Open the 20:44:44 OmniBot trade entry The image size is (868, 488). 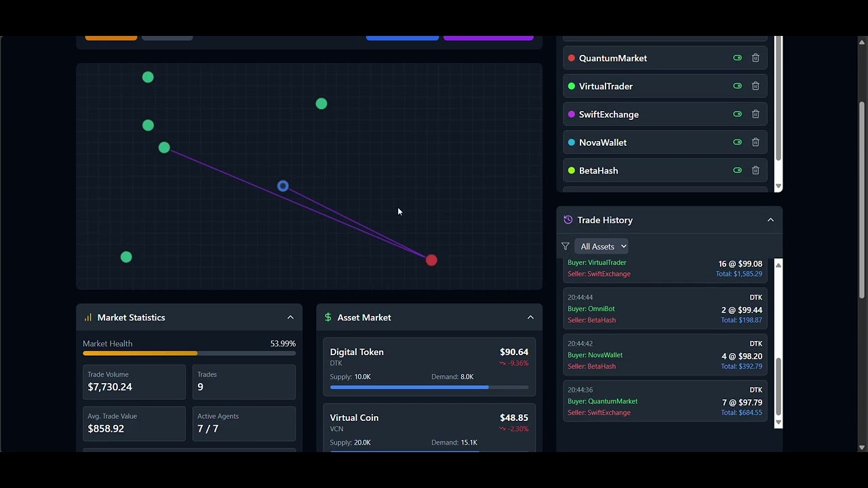pos(665,308)
